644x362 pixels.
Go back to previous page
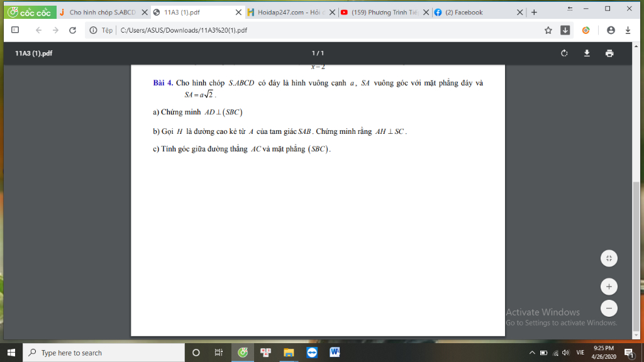38,30
